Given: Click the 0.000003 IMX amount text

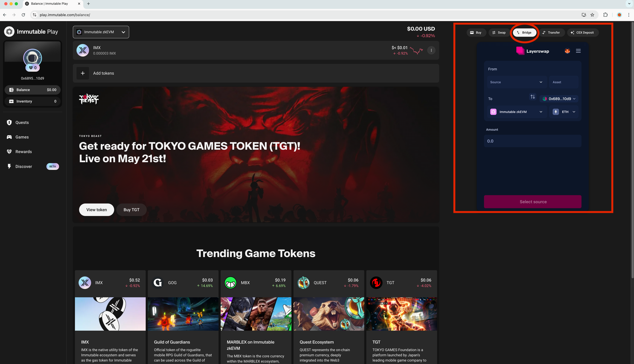Looking at the screenshot, I should coord(105,53).
